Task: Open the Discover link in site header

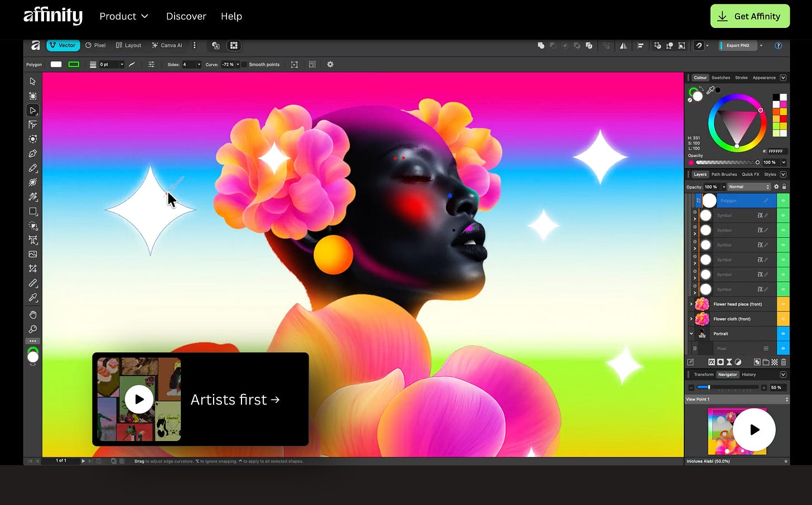Action: 186,16
